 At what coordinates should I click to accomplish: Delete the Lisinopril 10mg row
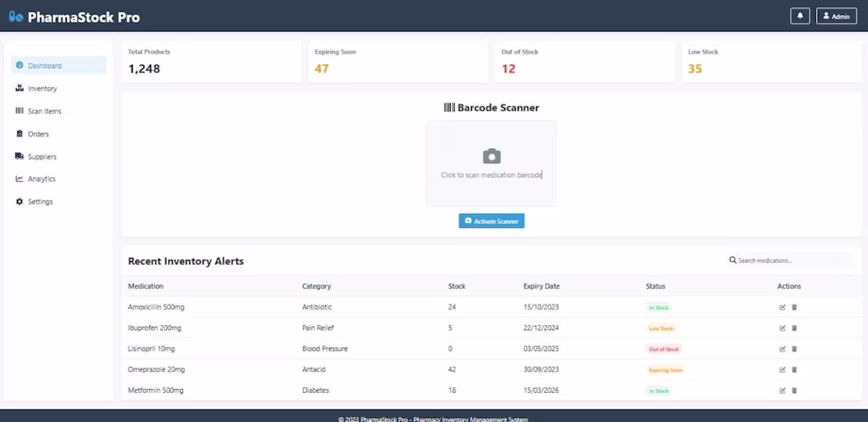(x=794, y=349)
